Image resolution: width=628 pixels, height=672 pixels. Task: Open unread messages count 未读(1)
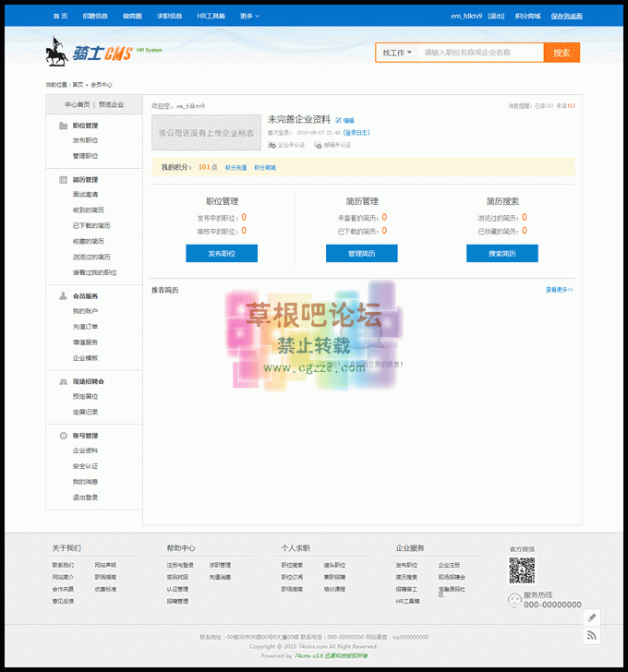[x=565, y=106]
